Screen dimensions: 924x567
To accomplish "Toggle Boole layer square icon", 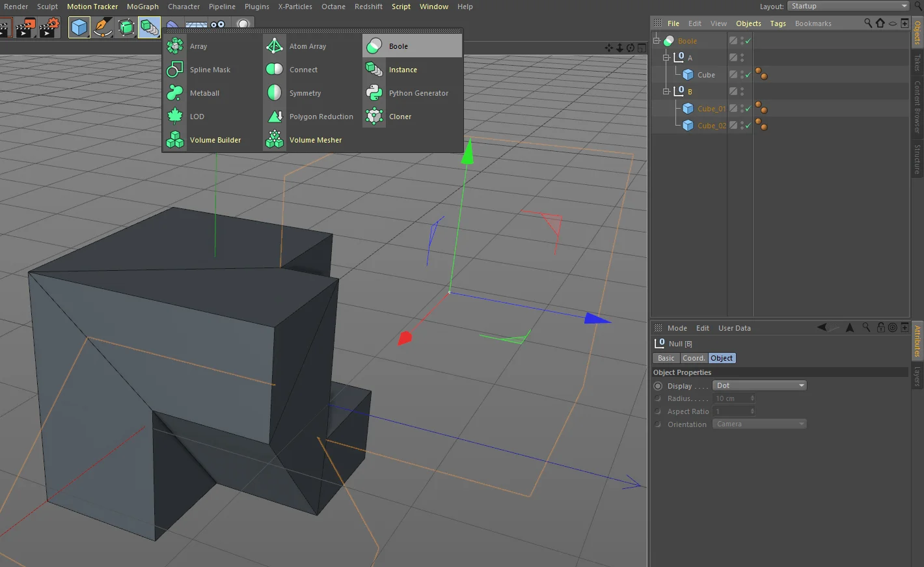I will [x=733, y=41].
